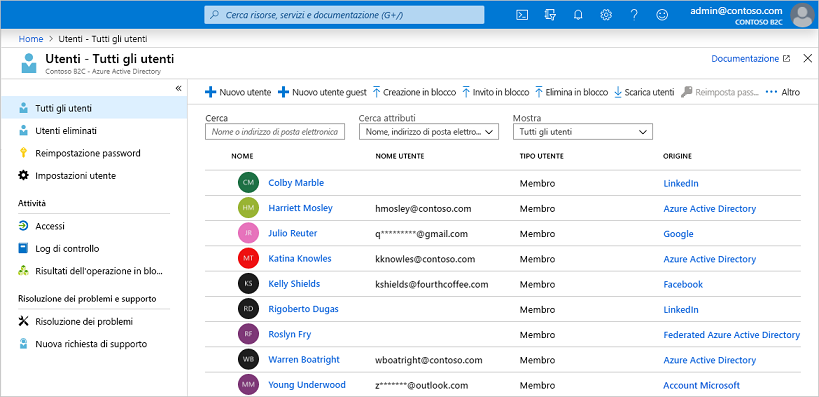Open Impostazioni utente in sidebar
The width and height of the screenshot is (819, 397).
pyautogui.click(x=93, y=176)
